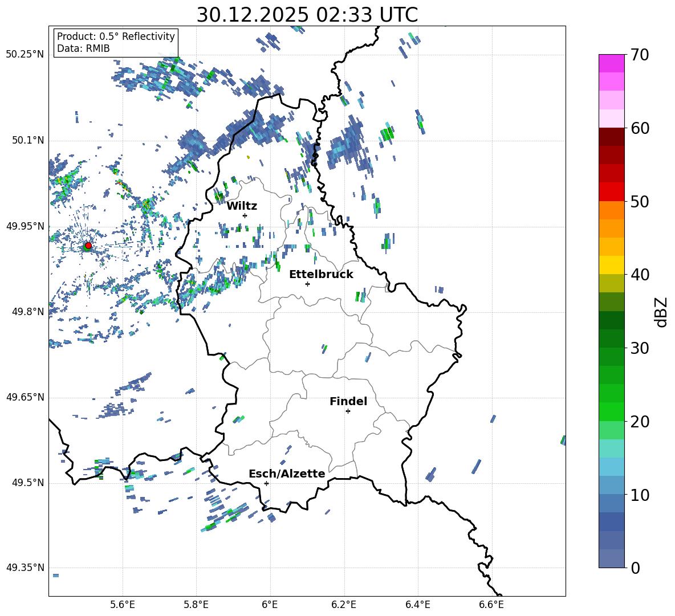Click the 'Data: RMIB' label

point(83,48)
